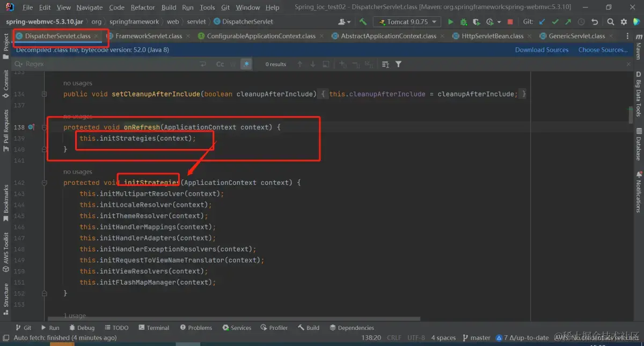The image size is (644, 346).
Task: Open Dependencies tool window
Action: (352, 328)
